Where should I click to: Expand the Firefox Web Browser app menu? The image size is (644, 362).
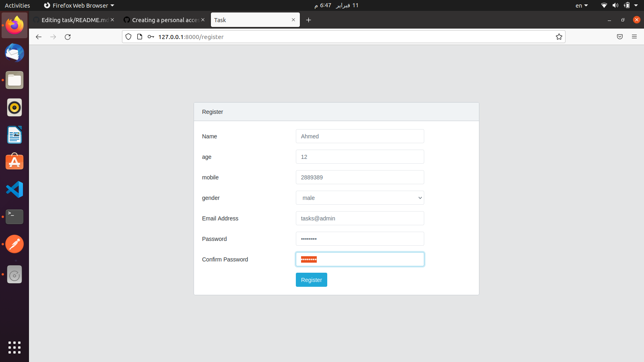tap(79, 6)
